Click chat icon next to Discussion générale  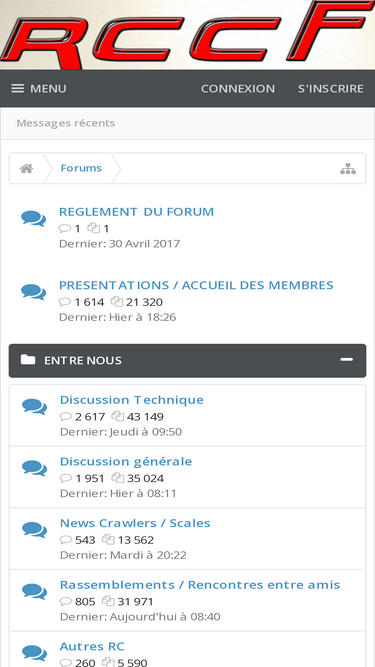click(34, 468)
